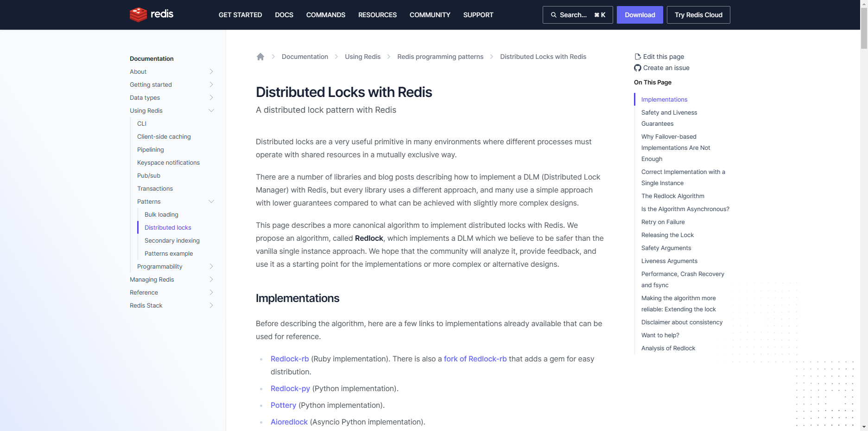Click the Download button

click(640, 14)
